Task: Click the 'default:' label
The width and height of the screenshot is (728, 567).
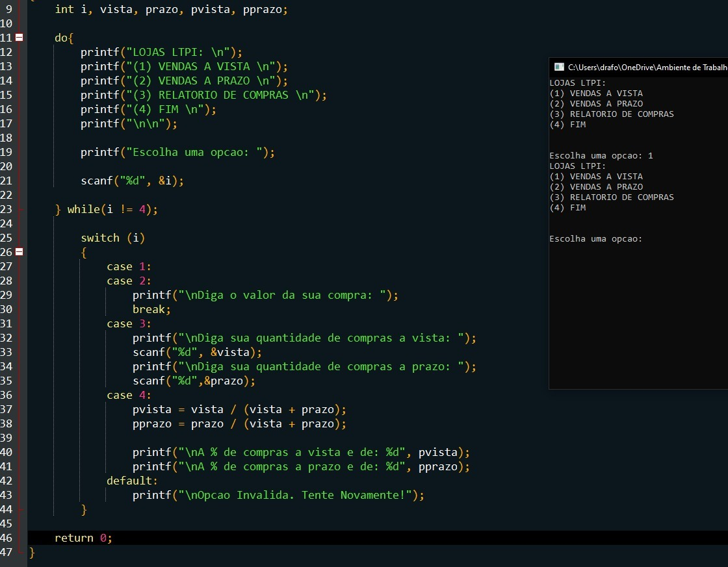Action: point(132,481)
